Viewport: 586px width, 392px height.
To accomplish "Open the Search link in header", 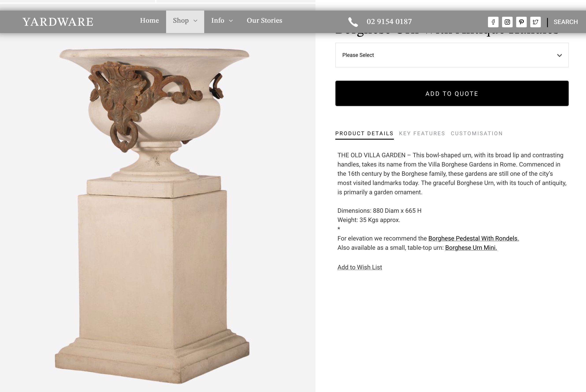I will click(566, 22).
